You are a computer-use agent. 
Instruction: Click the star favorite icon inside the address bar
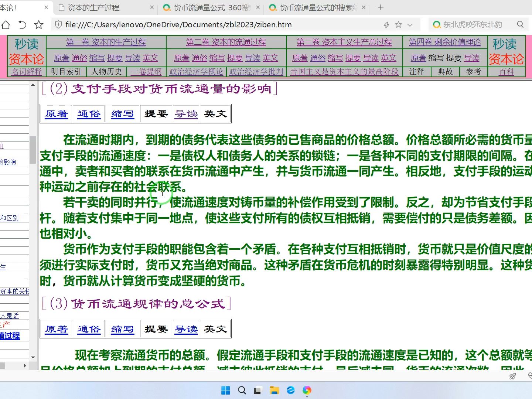point(398,25)
